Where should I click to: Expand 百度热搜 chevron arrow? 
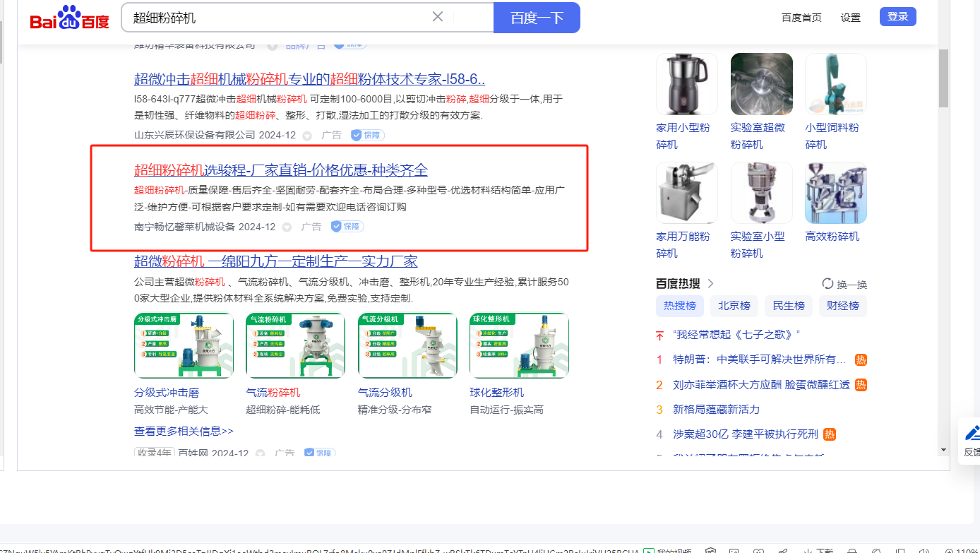710,284
